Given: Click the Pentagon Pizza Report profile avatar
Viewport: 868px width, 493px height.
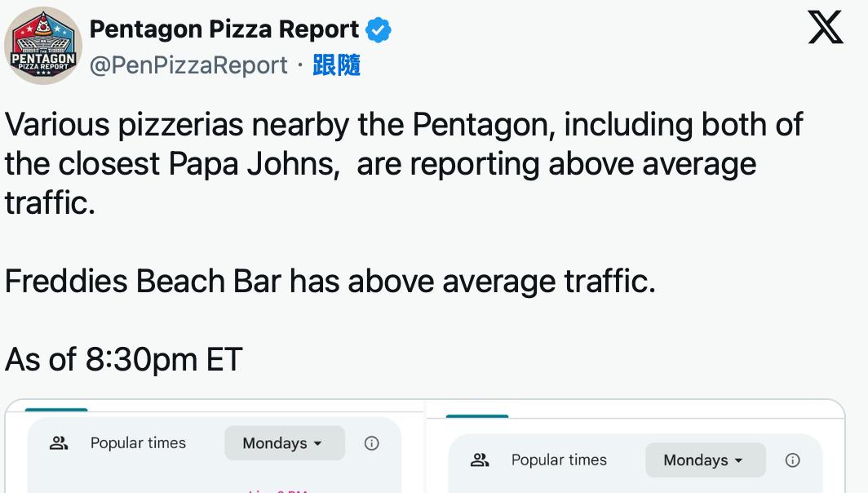Looking at the screenshot, I should click(42, 46).
